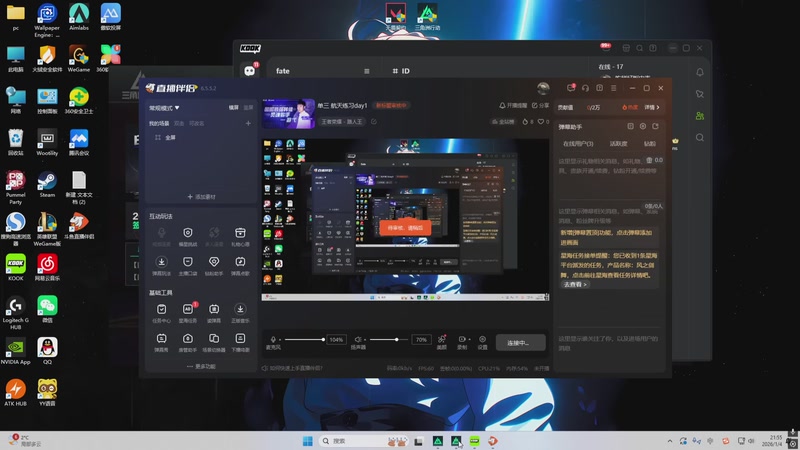Toggle the like heart icon beside stream title
The width and height of the screenshot is (800, 450).
click(540, 121)
